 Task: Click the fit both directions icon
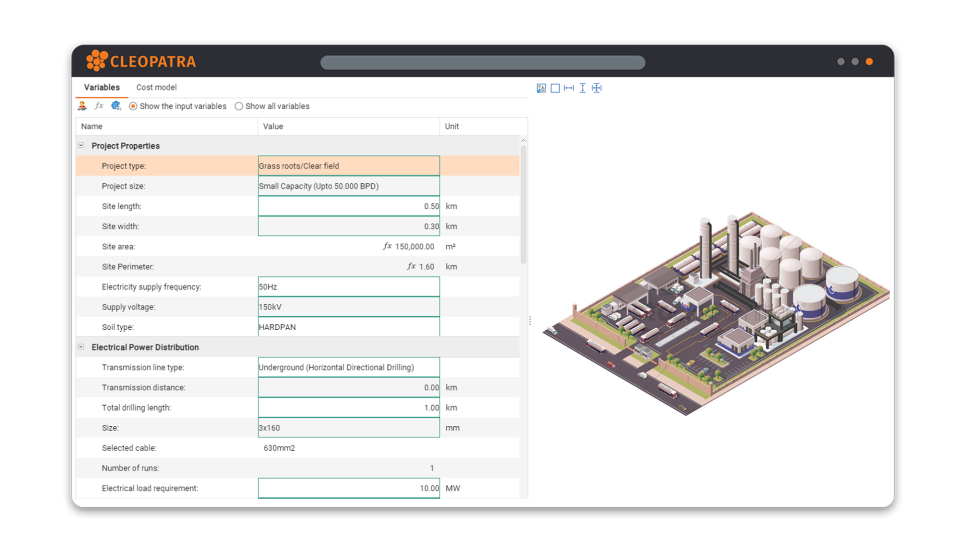(x=597, y=88)
